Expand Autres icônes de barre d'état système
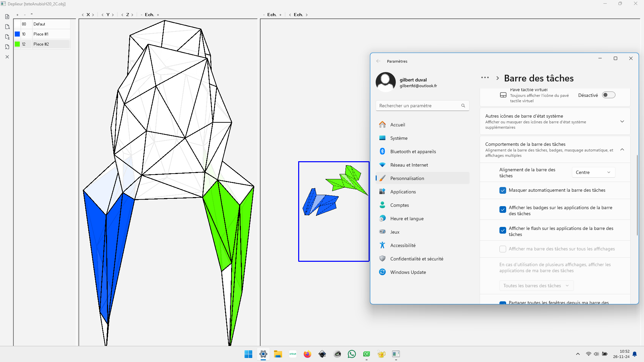 tap(622, 121)
